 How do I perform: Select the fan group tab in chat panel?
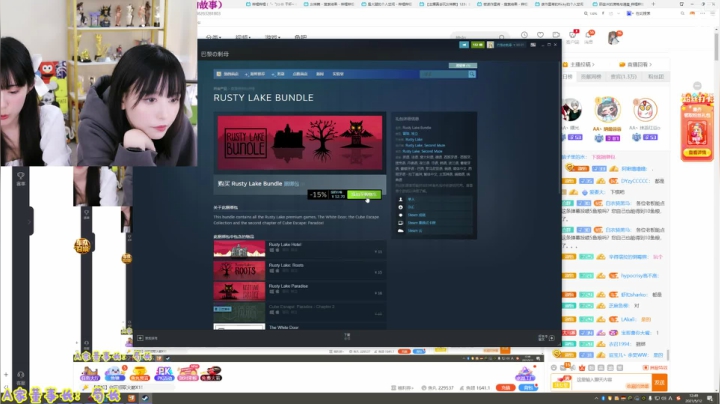coord(655,77)
